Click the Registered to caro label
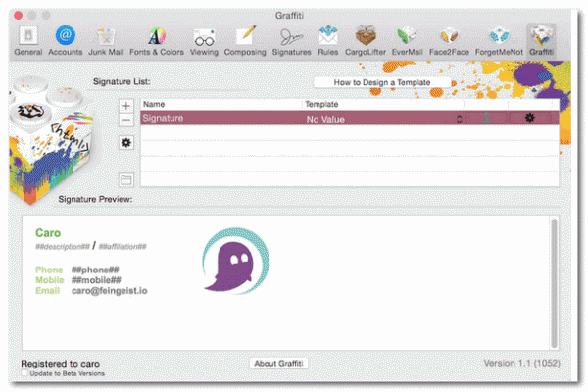 tap(61, 364)
